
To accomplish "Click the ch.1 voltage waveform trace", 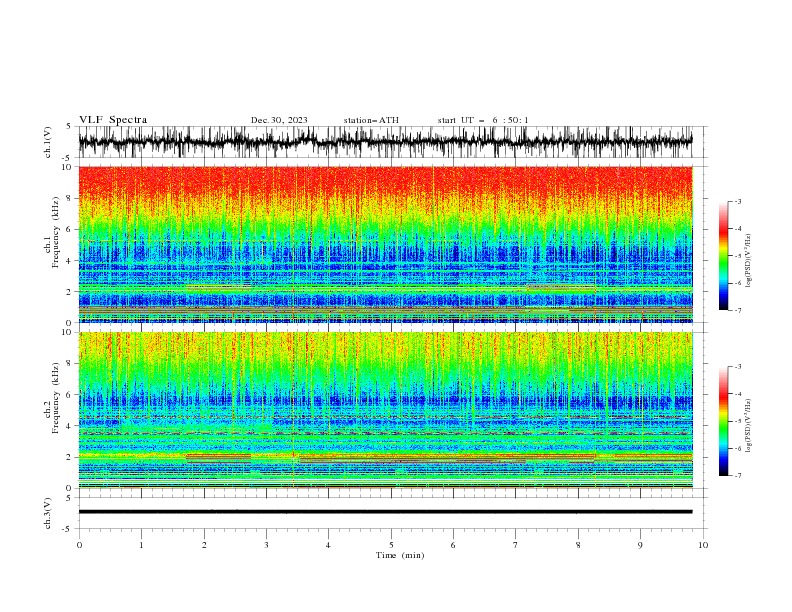I will (385, 142).
